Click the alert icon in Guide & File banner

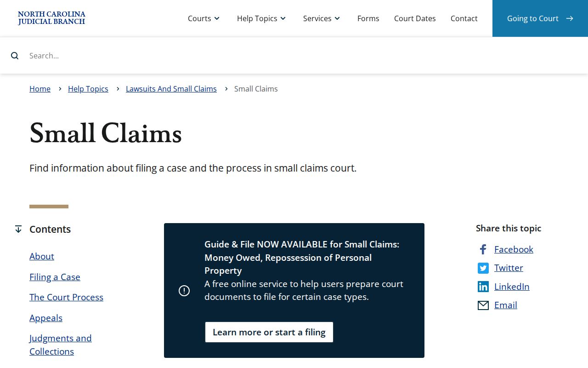click(184, 291)
